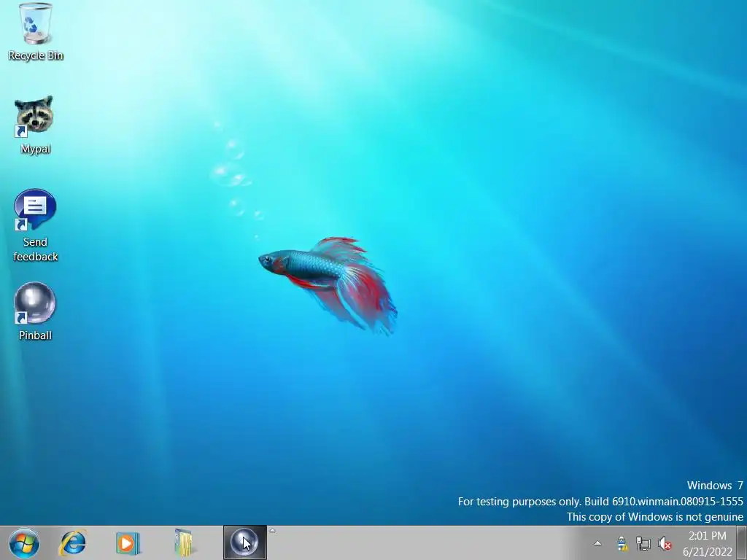This screenshot has height=560, width=747.
Task: Open the clock showing 2:01 PM
Action: click(x=708, y=543)
